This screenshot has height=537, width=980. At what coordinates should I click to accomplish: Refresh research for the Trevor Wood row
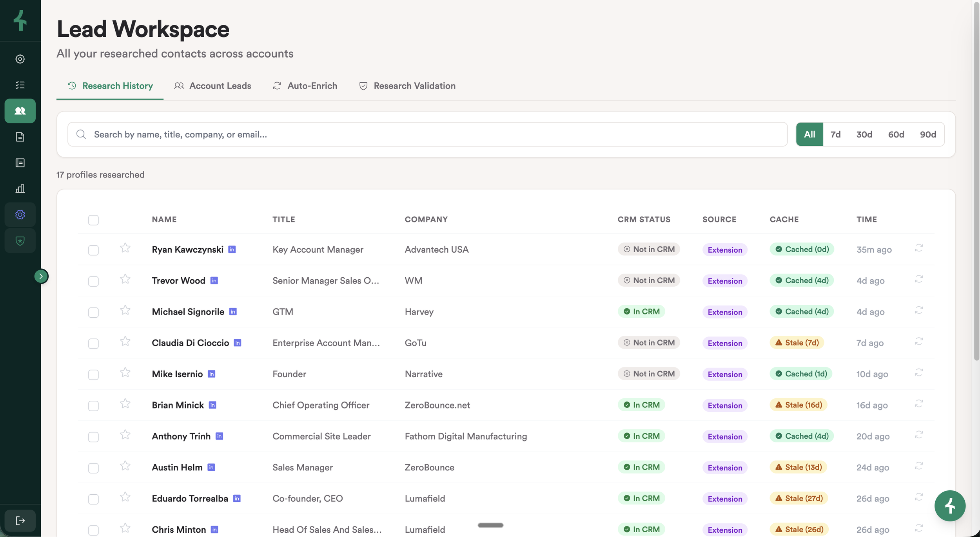pyautogui.click(x=918, y=279)
